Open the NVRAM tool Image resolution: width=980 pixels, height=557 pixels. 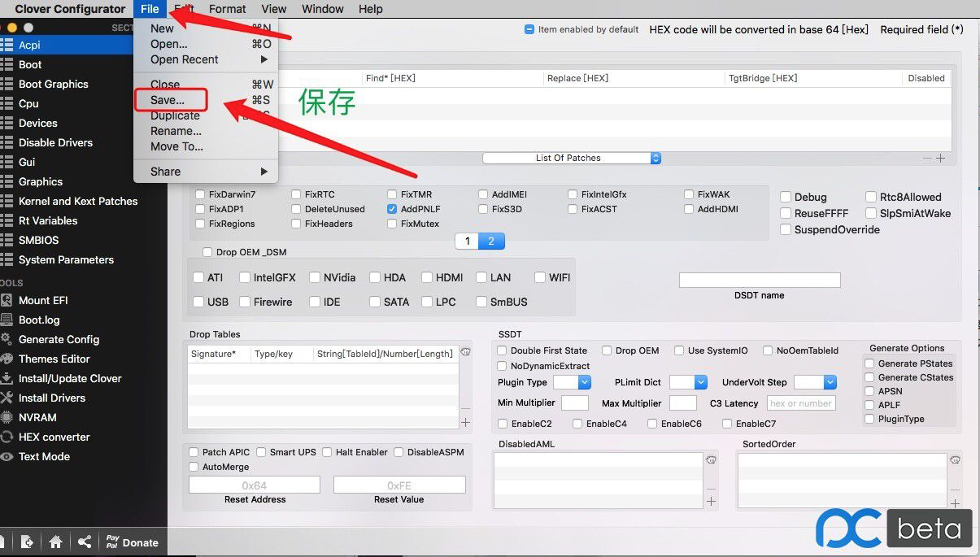[37, 417]
